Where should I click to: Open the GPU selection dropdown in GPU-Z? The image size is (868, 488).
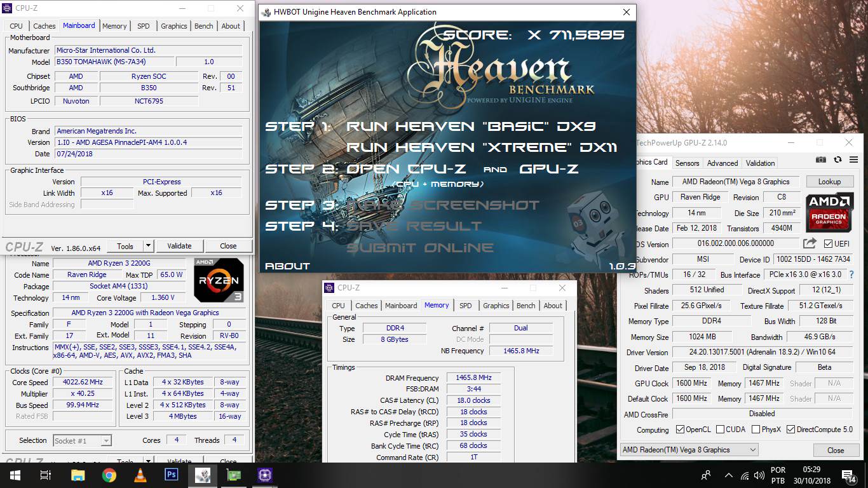[x=689, y=450]
